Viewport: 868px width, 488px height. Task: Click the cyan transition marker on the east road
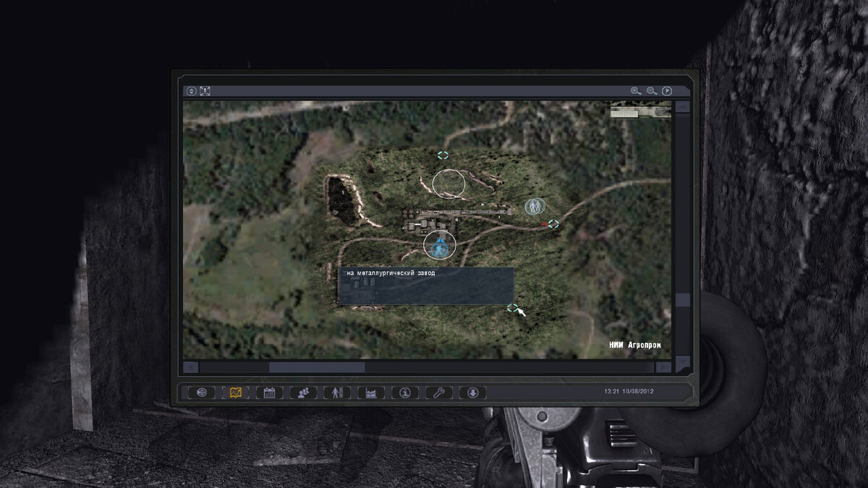coord(553,224)
